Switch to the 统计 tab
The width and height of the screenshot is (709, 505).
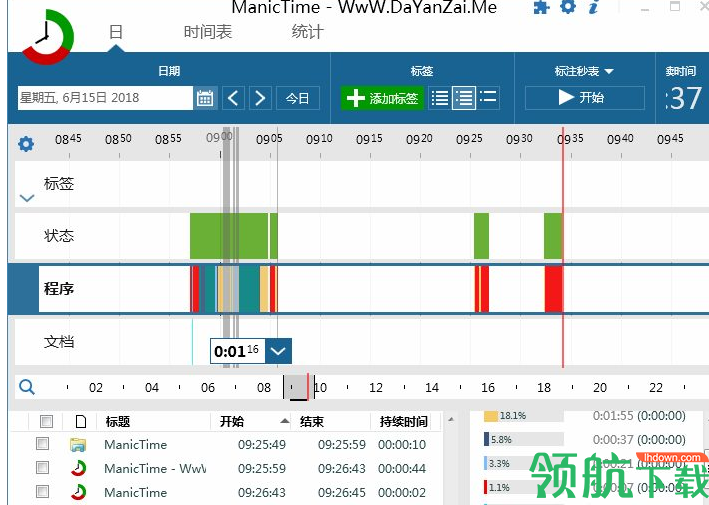[307, 32]
